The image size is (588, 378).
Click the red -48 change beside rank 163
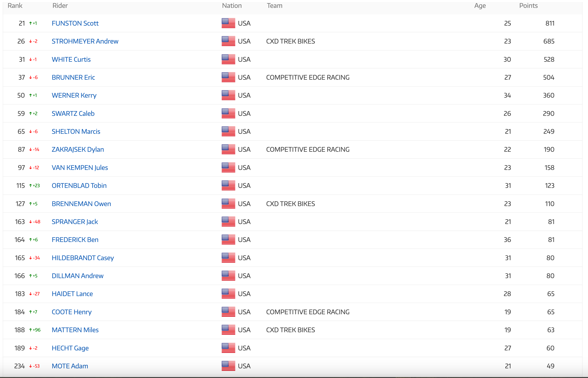(35, 222)
